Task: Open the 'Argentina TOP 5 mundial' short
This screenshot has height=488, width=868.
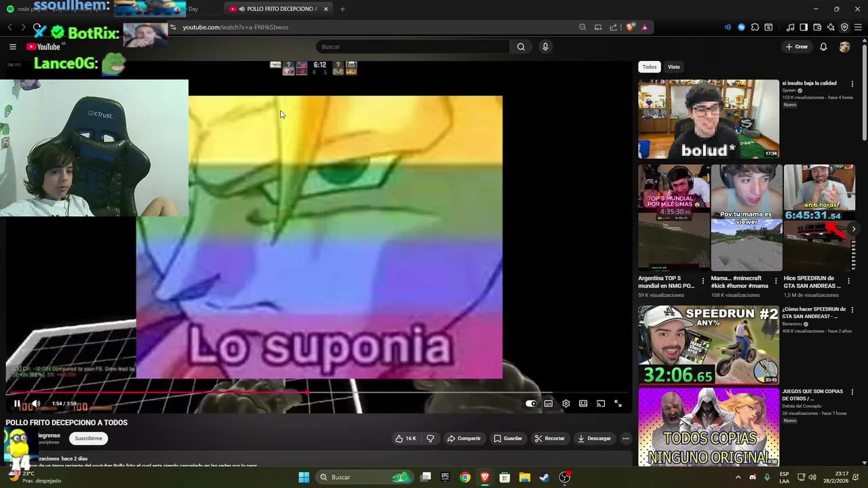Action: pyautogui.click(x=673, y=218)
